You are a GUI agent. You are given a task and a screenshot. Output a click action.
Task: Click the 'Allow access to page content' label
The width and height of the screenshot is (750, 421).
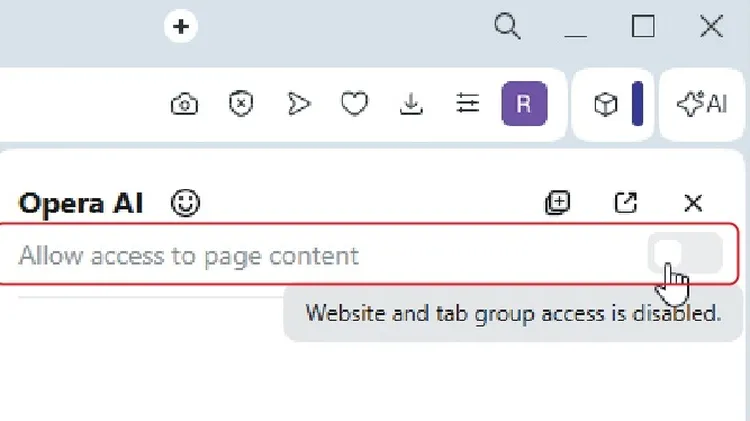click(x=188, y=255)
